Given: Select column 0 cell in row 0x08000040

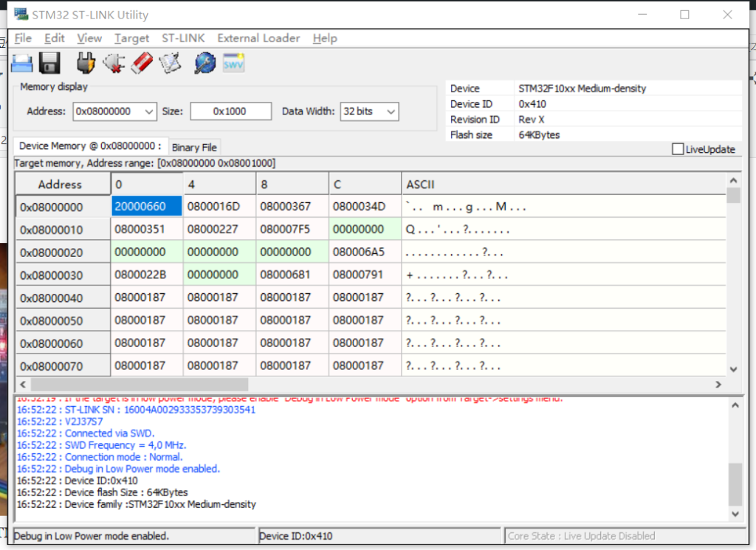Looking at the screenshot, I should tap(147, 297).
